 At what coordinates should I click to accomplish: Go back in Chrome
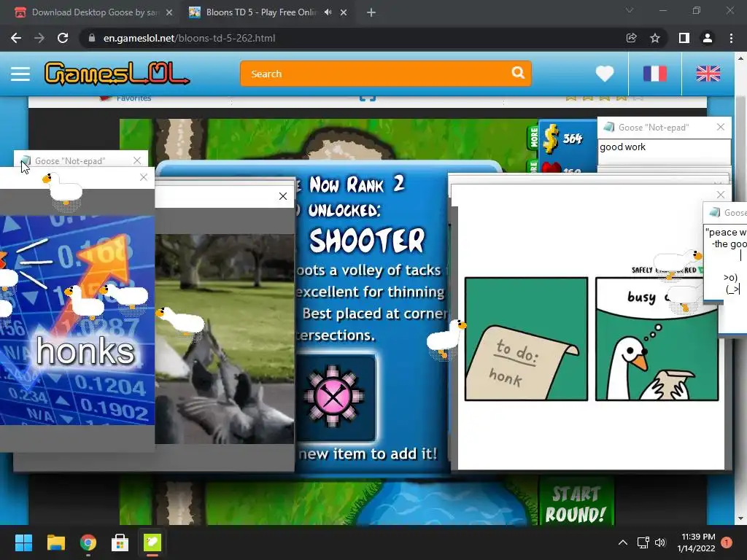tap(16, 38)
